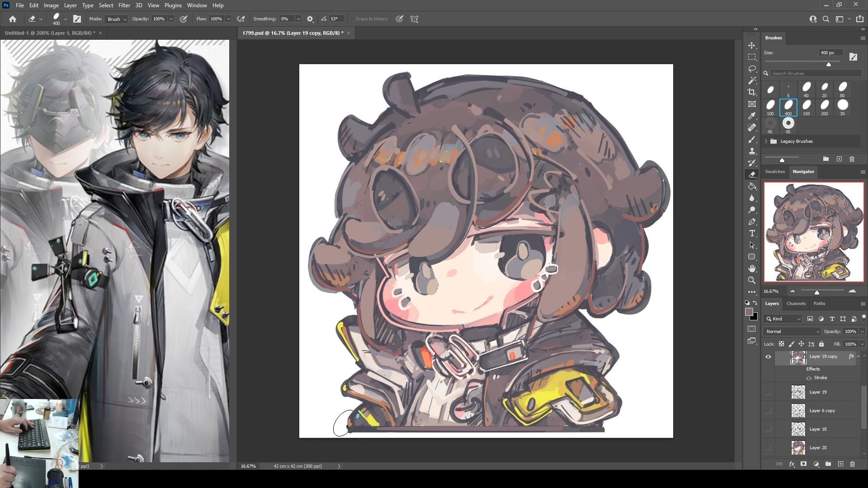
Task: Click the Home button in options bar
Action: [13, 19]
